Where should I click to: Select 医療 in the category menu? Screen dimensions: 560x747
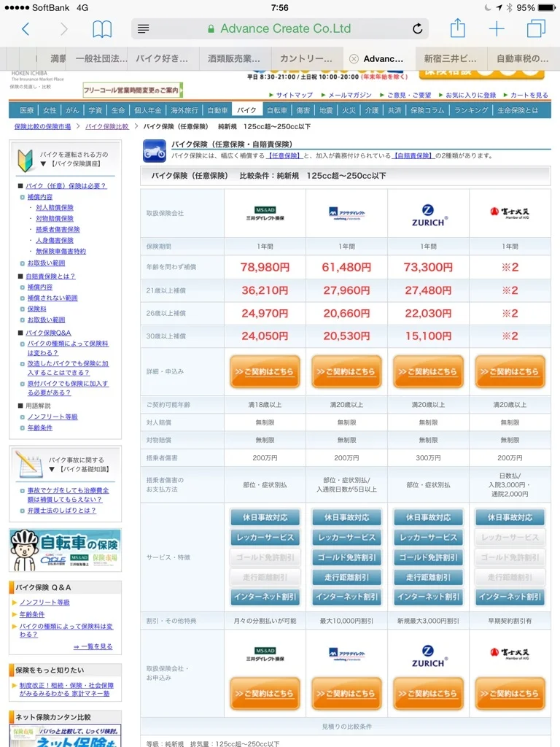point(27,110)
